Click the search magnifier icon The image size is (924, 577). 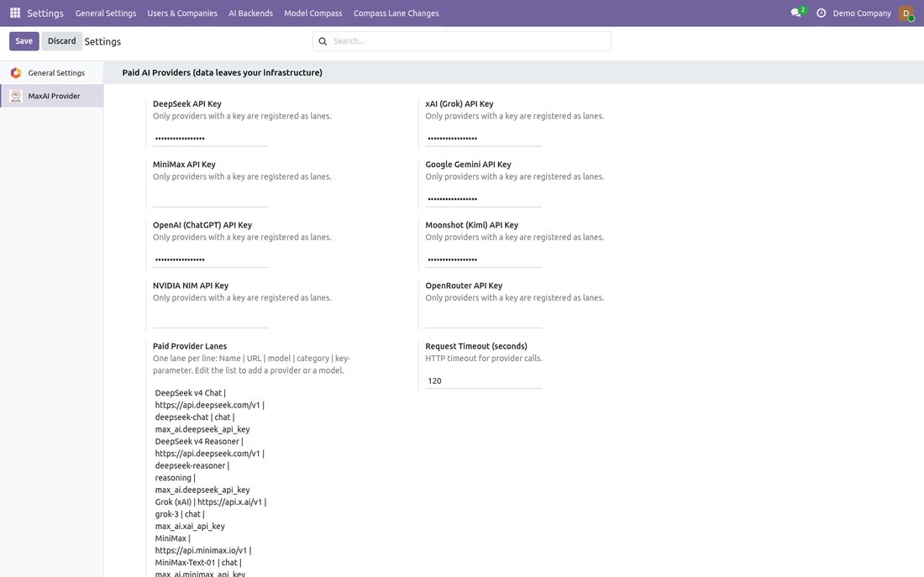click(323, 41)
